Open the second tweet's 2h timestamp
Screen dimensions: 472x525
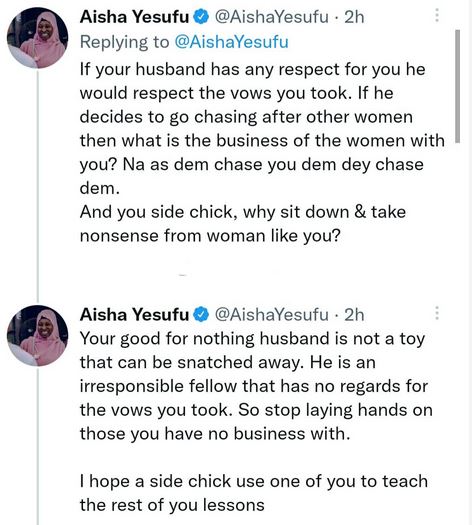tap(354, 314)
